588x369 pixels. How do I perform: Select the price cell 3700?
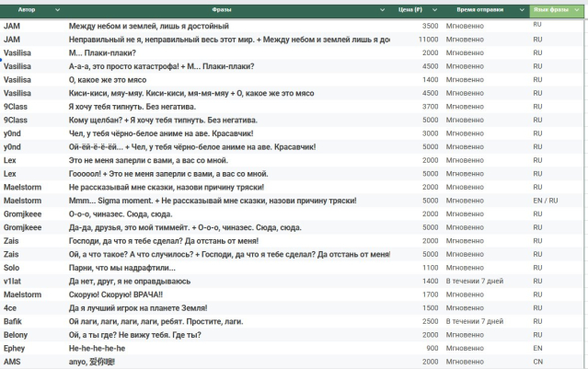coord(430,107)
